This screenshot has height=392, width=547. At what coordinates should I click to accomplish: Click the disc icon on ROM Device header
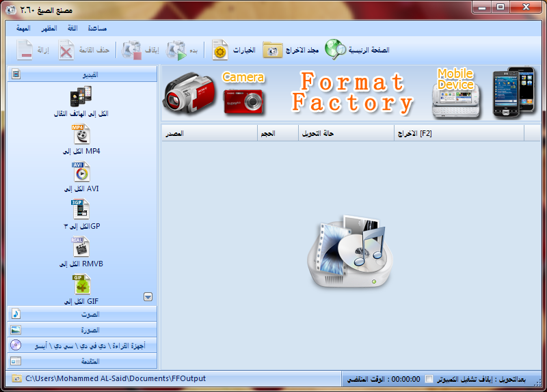[16, 345]
